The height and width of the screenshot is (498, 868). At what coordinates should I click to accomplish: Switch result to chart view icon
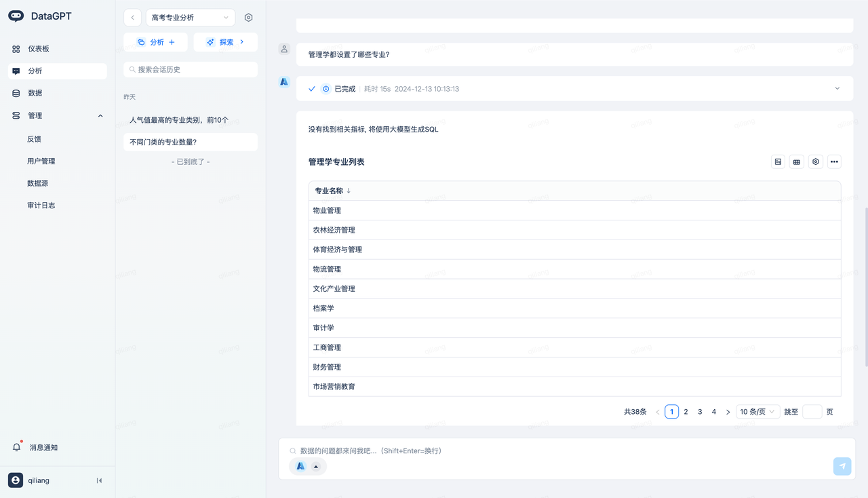pos(778,162)
